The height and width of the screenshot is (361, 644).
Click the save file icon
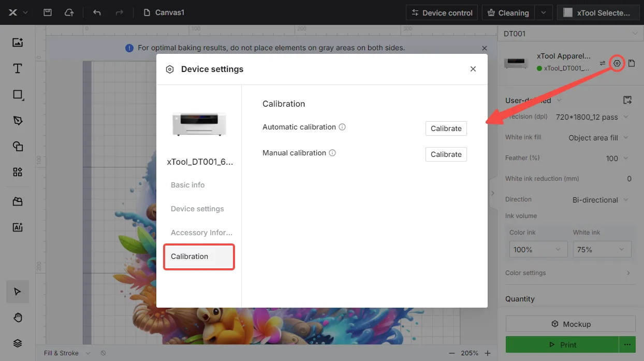pyautogui.click(x=48, y=12)
